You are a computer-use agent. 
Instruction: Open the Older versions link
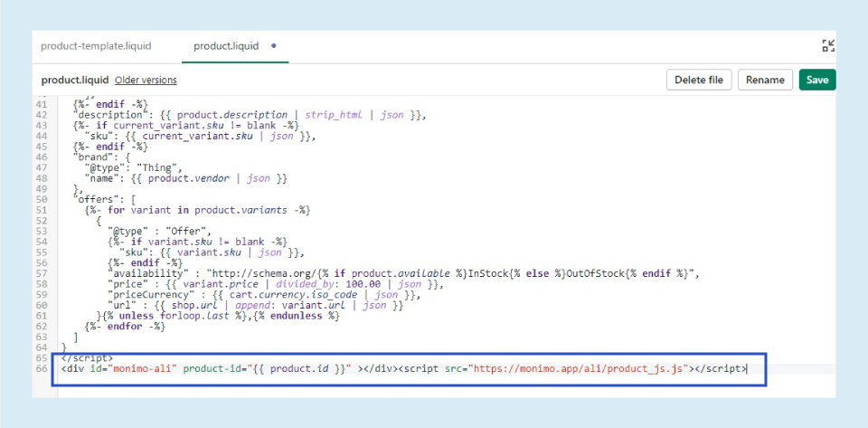pos(146,81)
